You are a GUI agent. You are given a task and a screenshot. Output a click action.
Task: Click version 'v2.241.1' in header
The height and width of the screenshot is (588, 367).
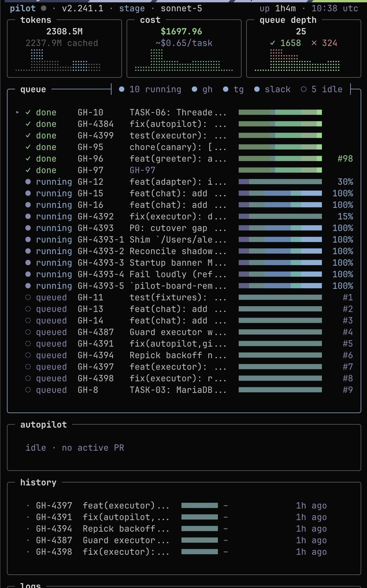(x=82, y=8)
